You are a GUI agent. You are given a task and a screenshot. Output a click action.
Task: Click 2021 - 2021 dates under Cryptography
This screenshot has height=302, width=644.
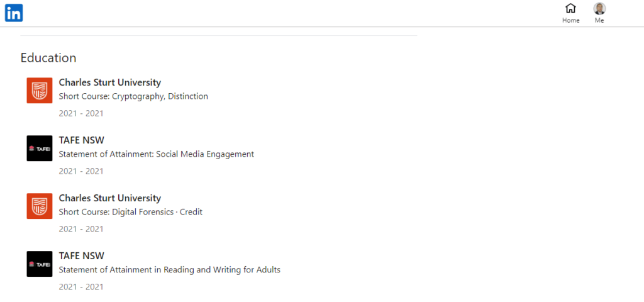tap(81, 114)
